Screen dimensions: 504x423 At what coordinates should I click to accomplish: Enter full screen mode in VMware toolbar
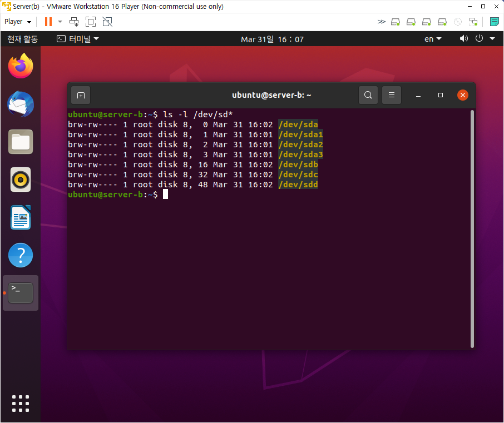[91, 22]
